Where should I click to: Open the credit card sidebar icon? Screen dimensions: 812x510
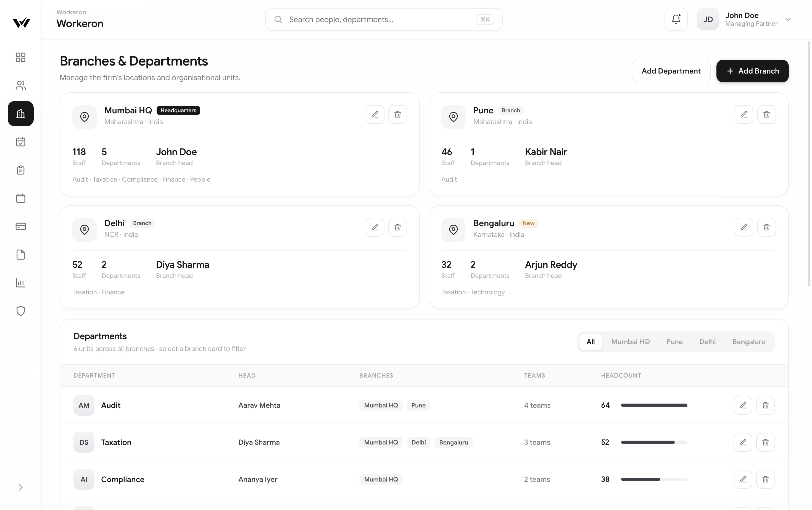tap(20, 226)
